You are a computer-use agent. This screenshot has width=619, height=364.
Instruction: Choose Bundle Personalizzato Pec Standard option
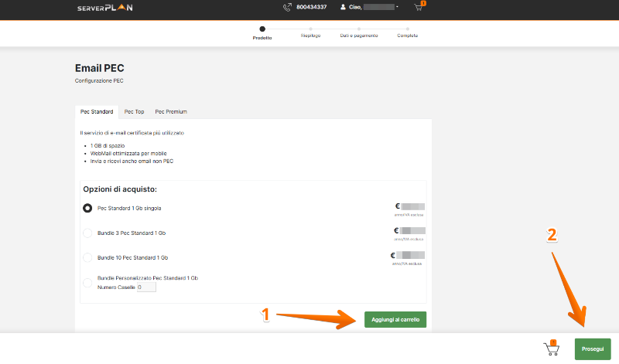point(87,282)
